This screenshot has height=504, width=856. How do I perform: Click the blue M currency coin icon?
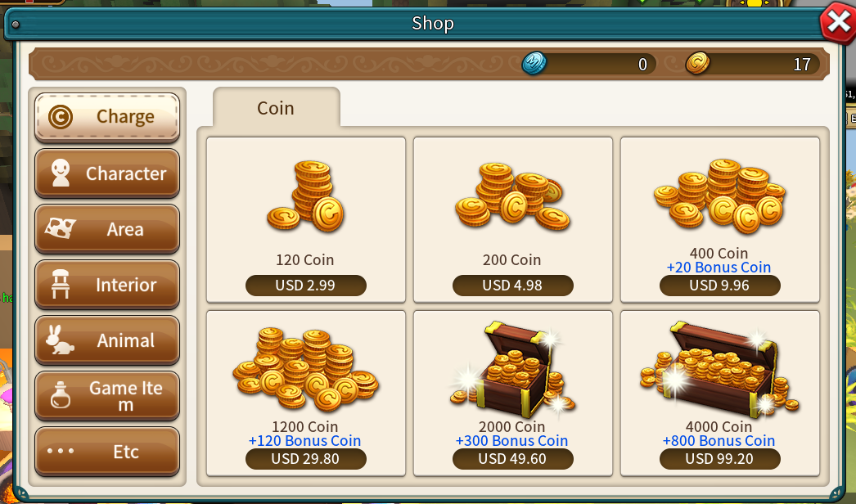pyautogui.click(x=534, y=63)
